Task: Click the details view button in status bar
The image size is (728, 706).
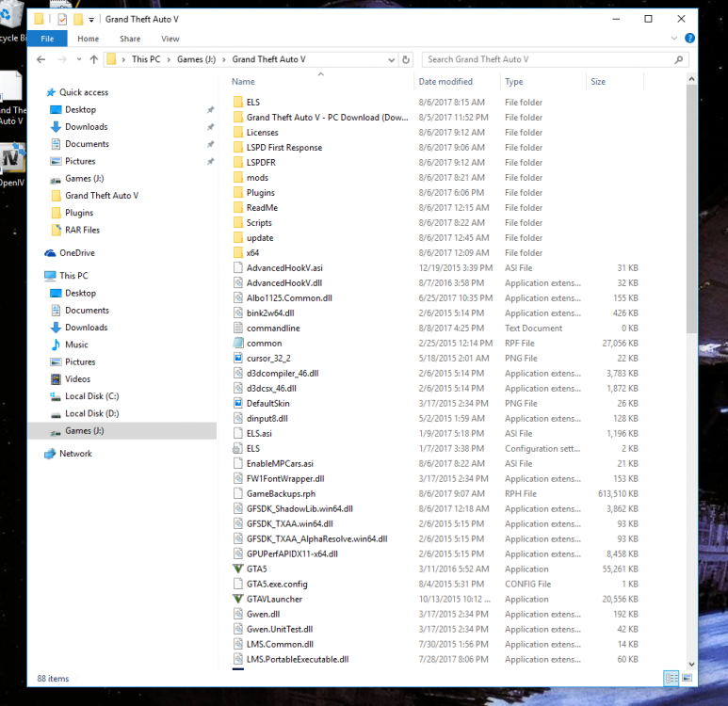Action: tap(671, 678)
